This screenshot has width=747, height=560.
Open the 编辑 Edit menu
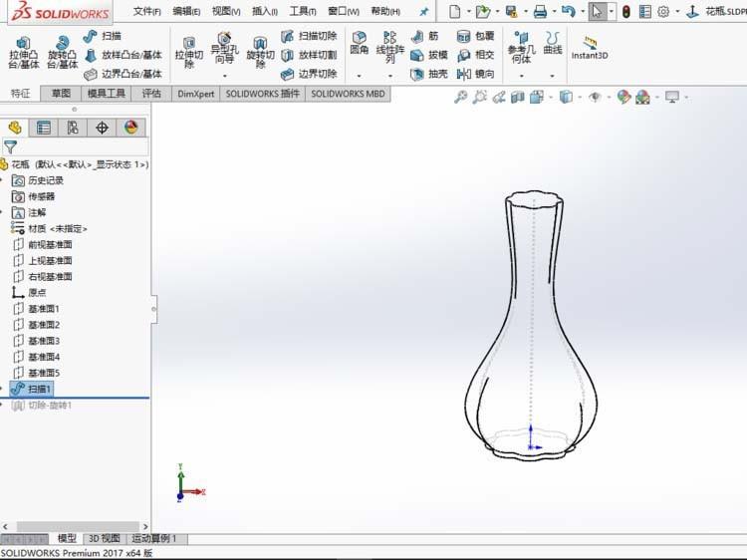186,11
